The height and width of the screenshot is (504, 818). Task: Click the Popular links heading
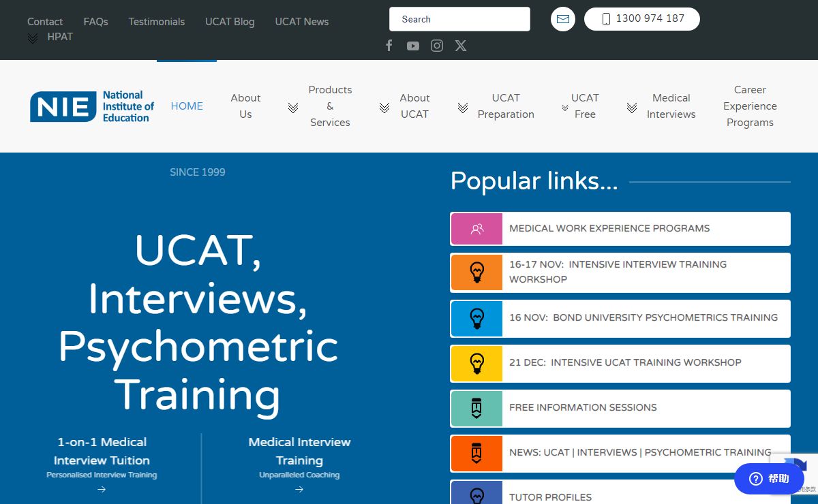click(534, 181)
